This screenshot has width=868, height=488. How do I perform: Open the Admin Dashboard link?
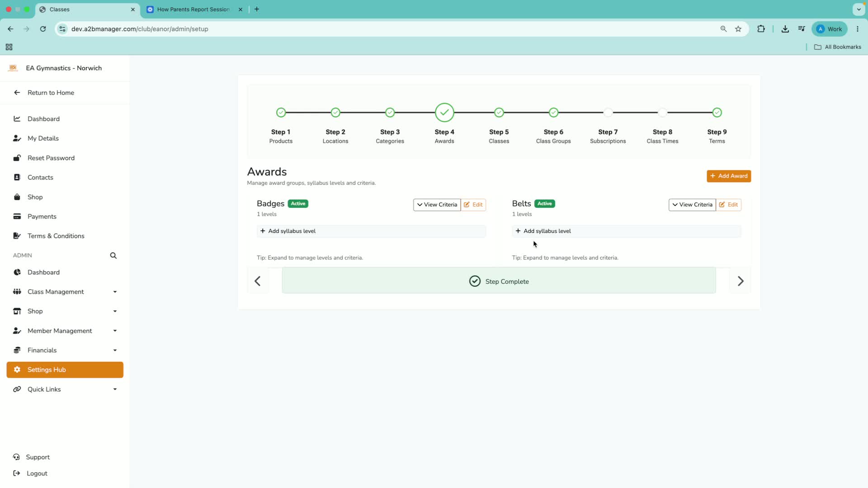(x=65, y=272)
